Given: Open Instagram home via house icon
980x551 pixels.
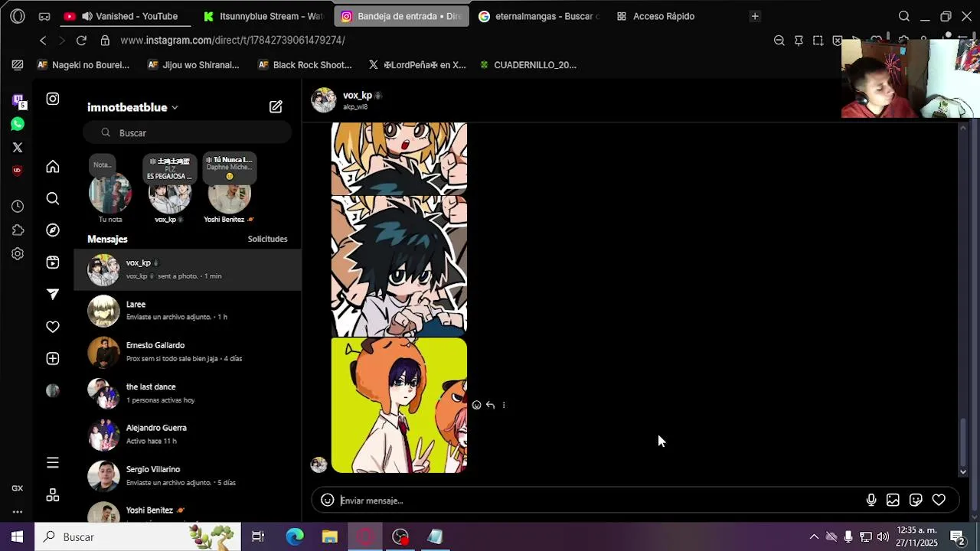Looking at the screenshot, I should (x=53, y=167).
